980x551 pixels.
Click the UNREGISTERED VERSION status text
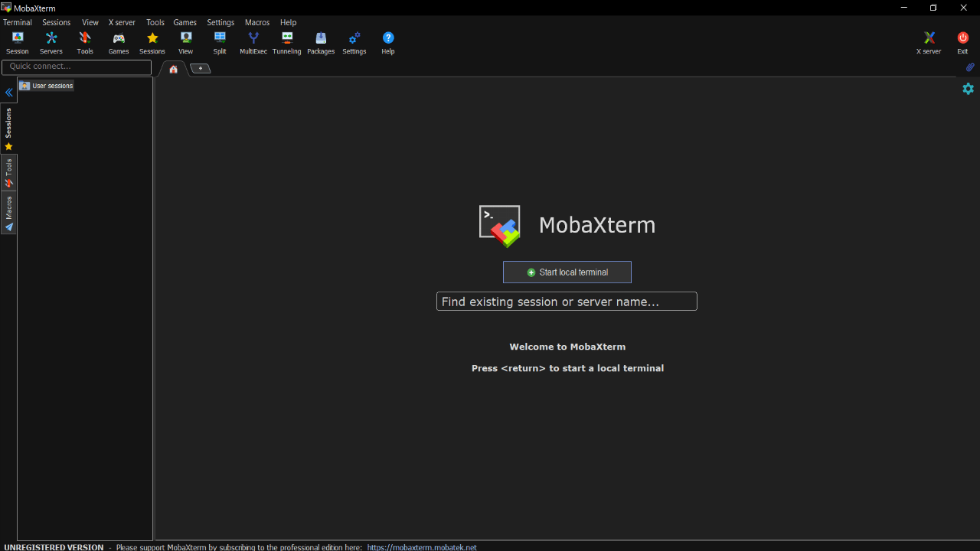pos(54,547)
